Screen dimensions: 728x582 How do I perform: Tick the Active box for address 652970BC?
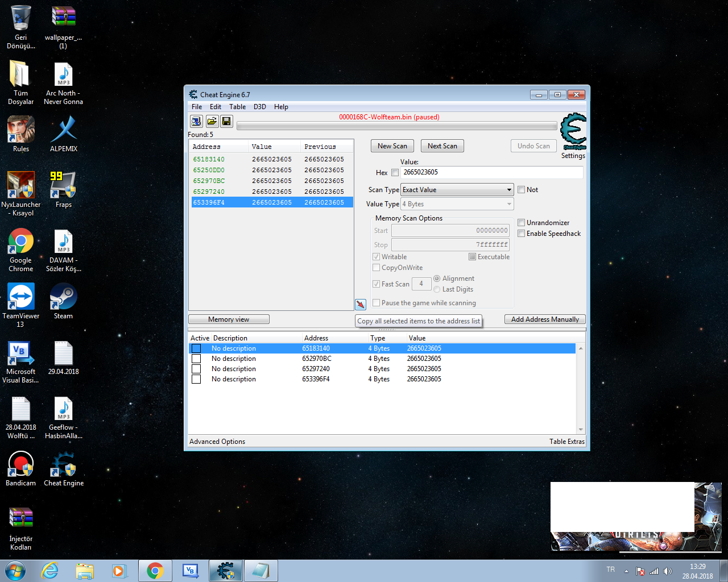(196, 359)
